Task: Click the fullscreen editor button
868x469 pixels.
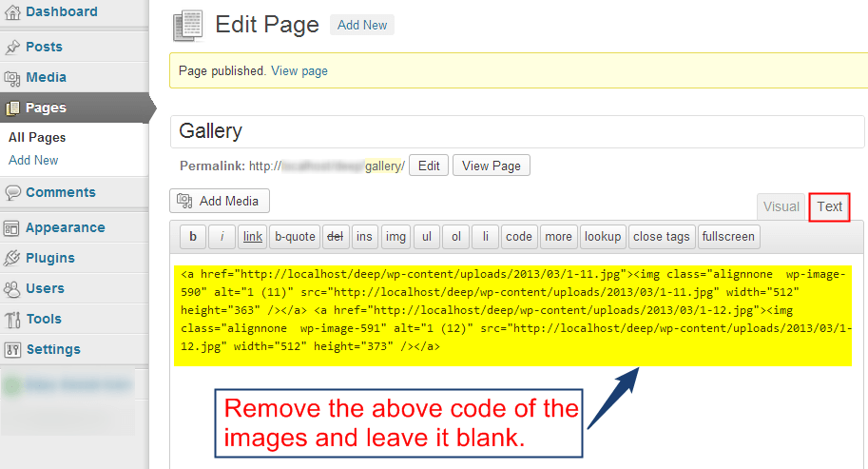Action: point(728,236)
